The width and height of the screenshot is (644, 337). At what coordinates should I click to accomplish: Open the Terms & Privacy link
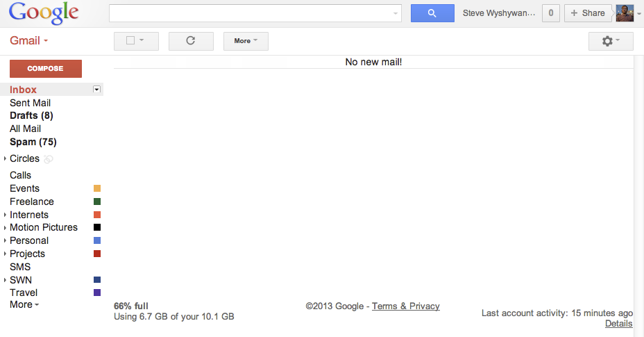[405, 306]
